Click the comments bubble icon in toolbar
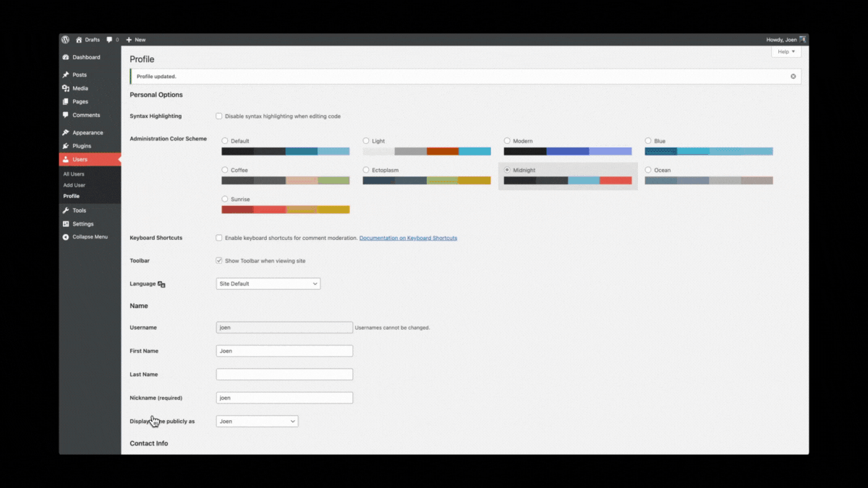 (x=109, y=40)
